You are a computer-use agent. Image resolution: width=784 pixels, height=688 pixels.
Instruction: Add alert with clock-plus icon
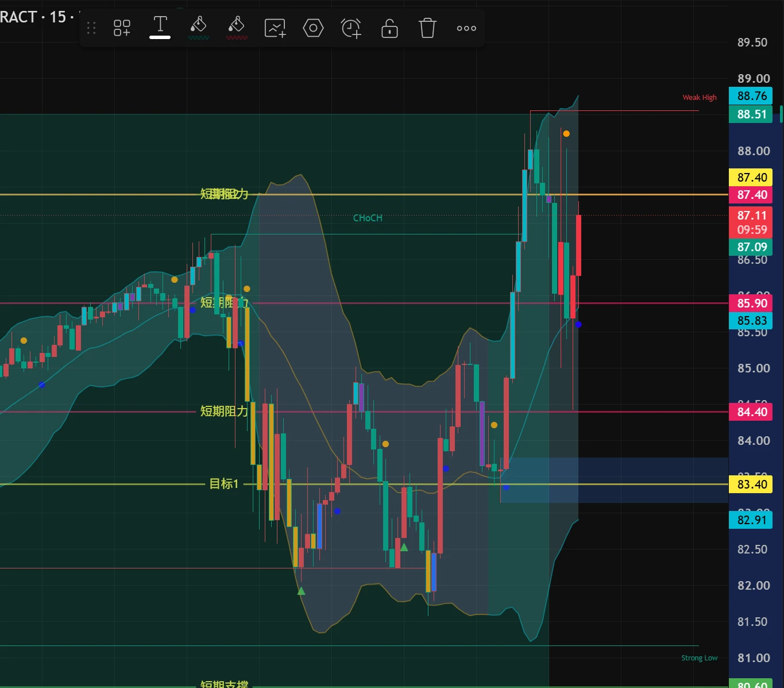(351, 28)
